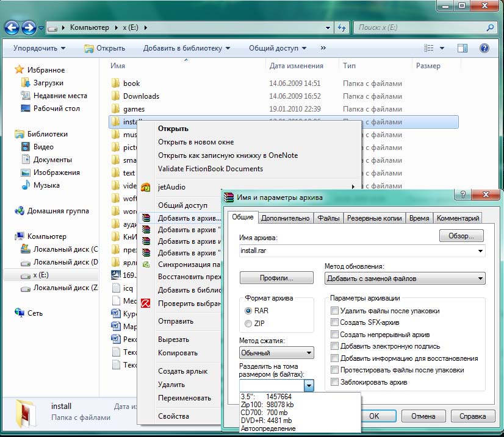Click the jetAudio icon in context menu
Viewport: 504px width, 437px height.
pos(146,187)
